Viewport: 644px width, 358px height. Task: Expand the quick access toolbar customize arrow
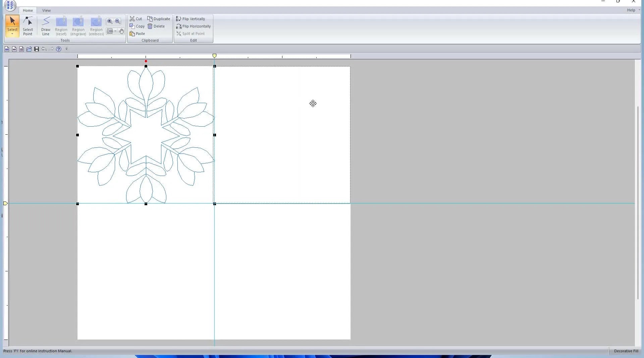pyautogui.click(x=66, y=49)
